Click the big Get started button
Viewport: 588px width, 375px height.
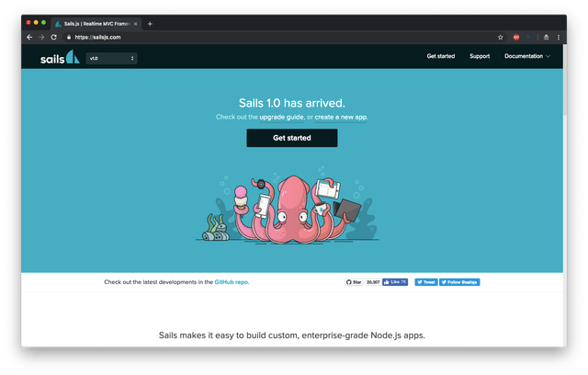292,138
